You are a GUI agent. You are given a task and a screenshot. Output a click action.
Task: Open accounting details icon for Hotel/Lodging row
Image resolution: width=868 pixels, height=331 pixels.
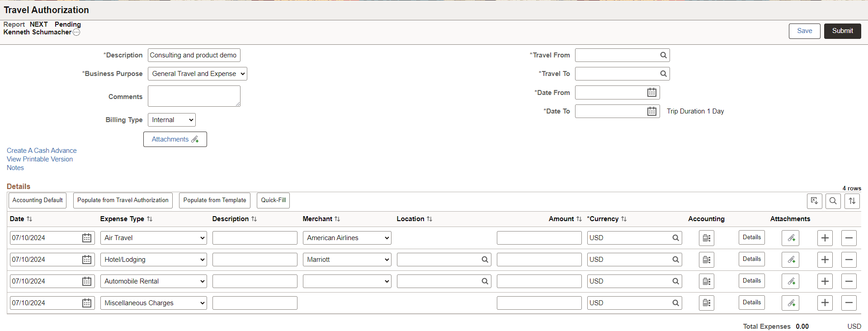(707, 260)
